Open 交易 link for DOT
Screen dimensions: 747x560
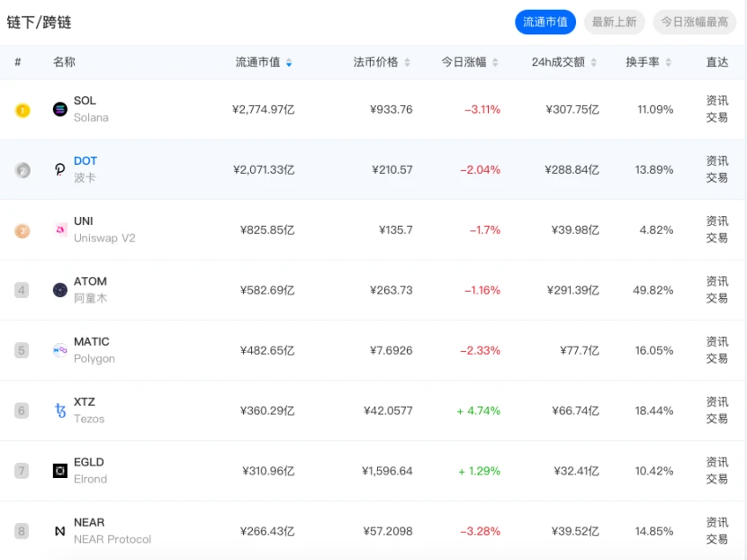coord(717,177)
